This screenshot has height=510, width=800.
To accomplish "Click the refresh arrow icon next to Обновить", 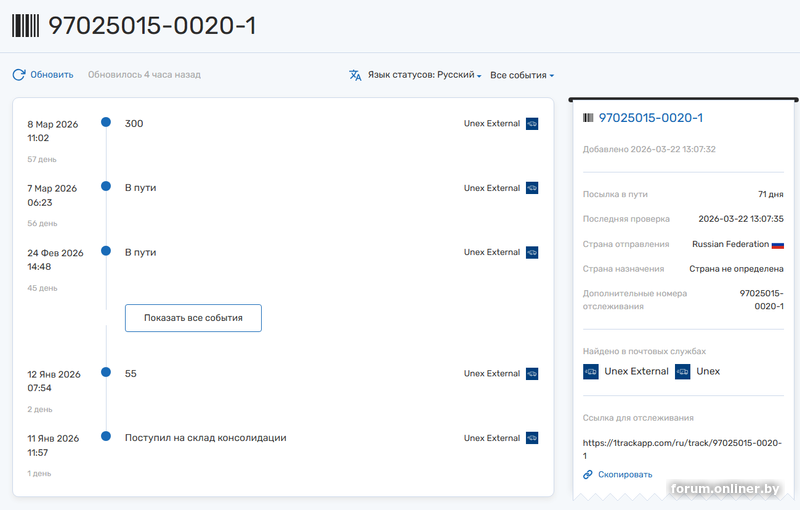I will [x=19, y=75].
